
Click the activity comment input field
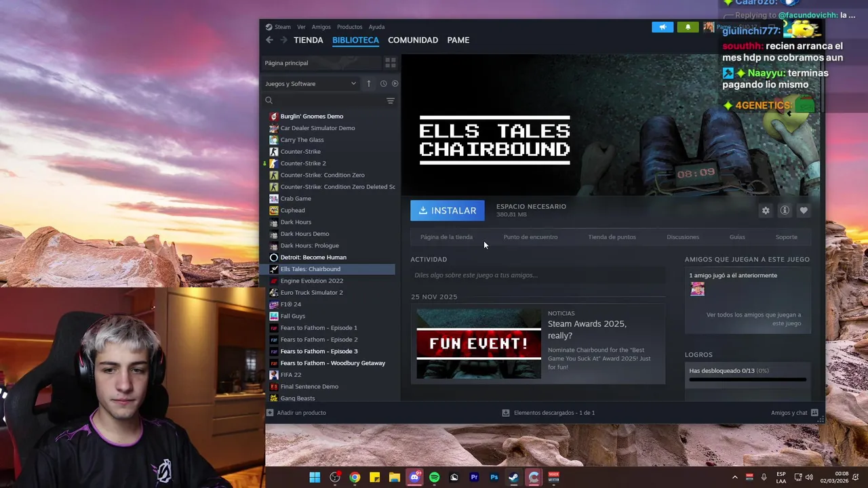tap(538, 275)
